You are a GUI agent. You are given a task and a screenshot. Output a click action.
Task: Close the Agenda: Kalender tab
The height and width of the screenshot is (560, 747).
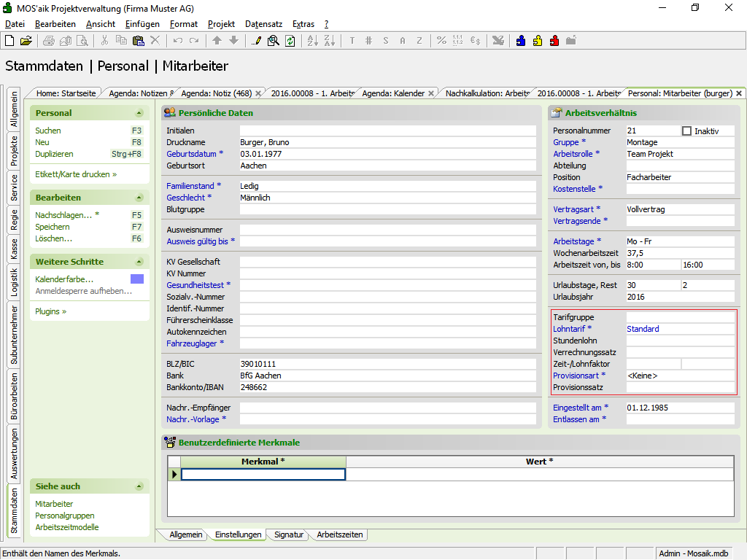pos(431,93)
